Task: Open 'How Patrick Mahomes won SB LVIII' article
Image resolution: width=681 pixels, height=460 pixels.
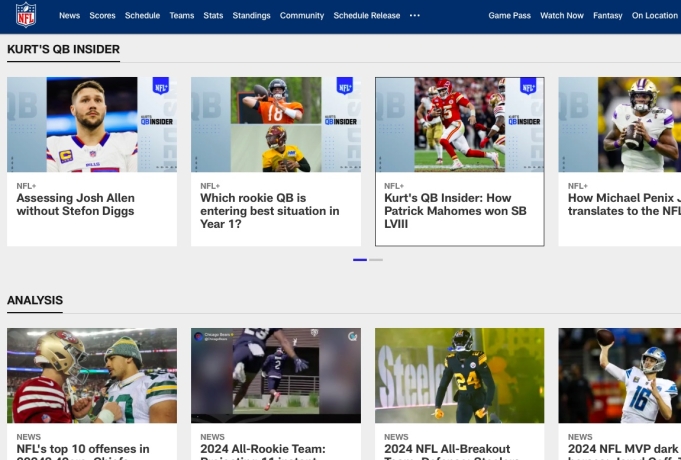Action: (x=455, y=211)
